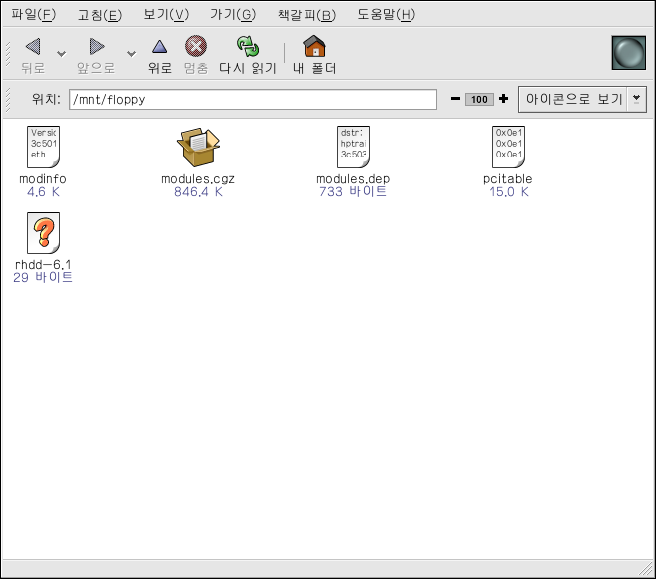
Task: Select the modinfo file icon
Action: pos(43,147)
